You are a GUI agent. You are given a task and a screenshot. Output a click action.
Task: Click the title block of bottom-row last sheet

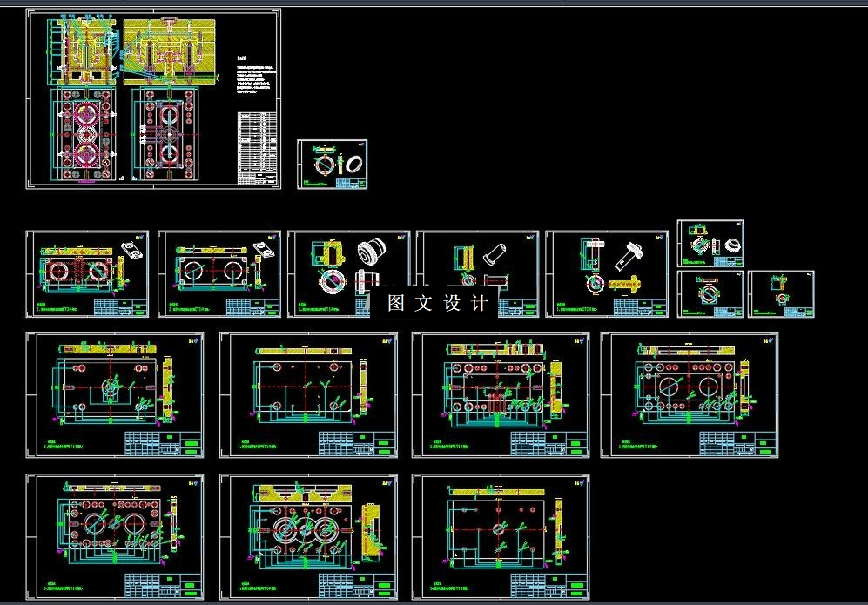point(548,586)
